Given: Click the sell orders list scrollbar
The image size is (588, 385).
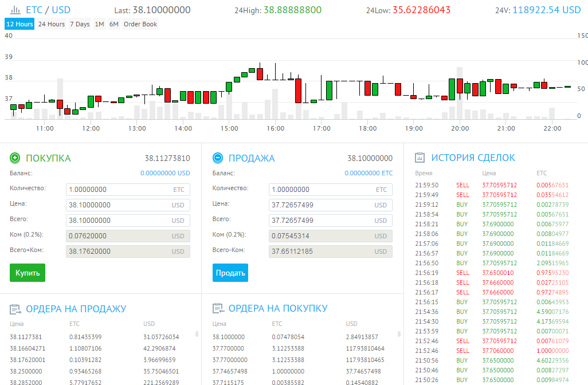Looking at the screenshot, I should coord(197,334).
